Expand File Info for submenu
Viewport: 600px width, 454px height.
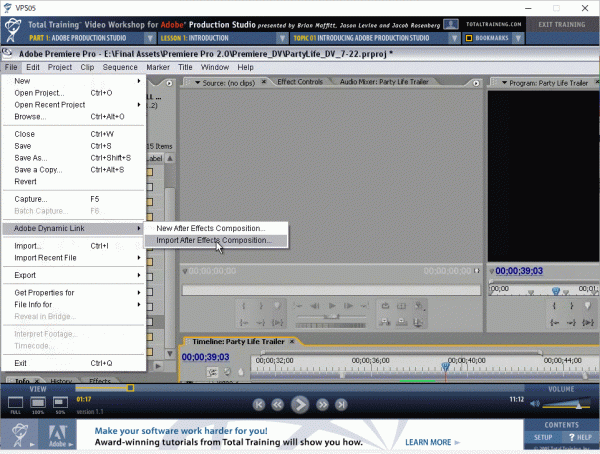(x=74, y=305)
